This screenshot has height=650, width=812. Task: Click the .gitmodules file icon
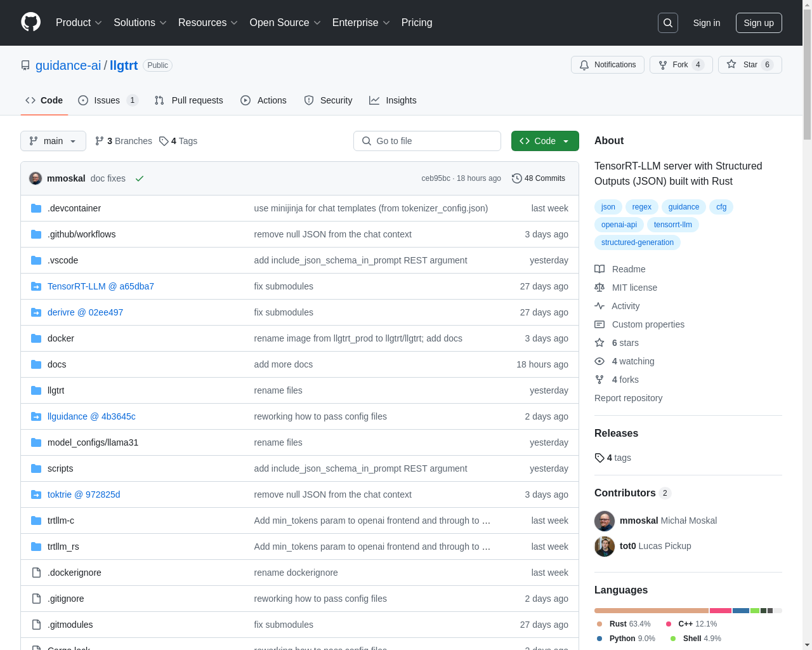click(x=36, y=625)
